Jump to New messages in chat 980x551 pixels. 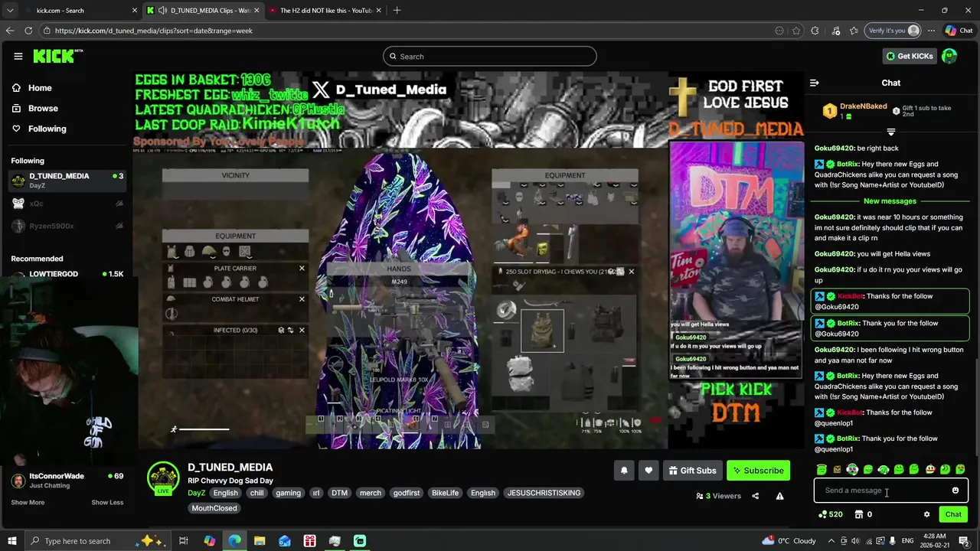890,201
